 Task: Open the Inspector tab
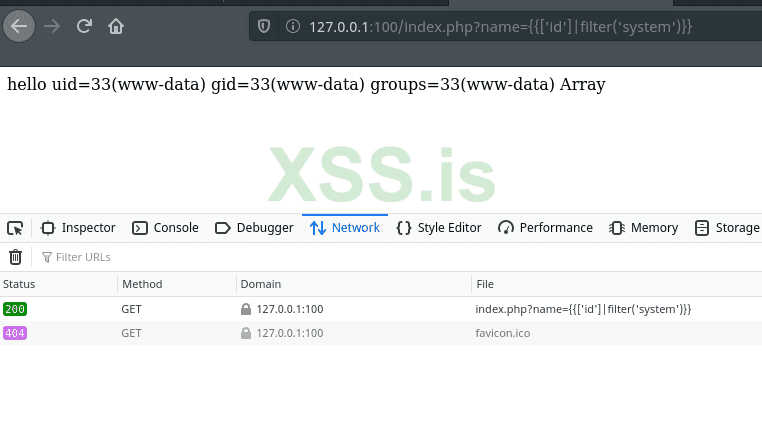78,228
